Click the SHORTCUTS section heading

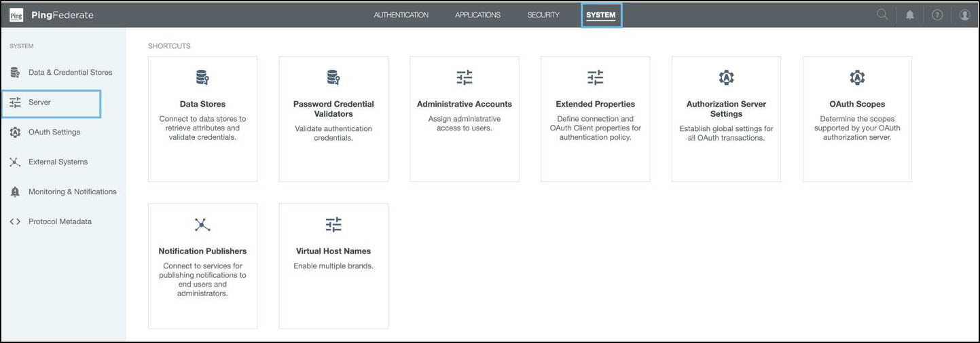tap(169, 46)
